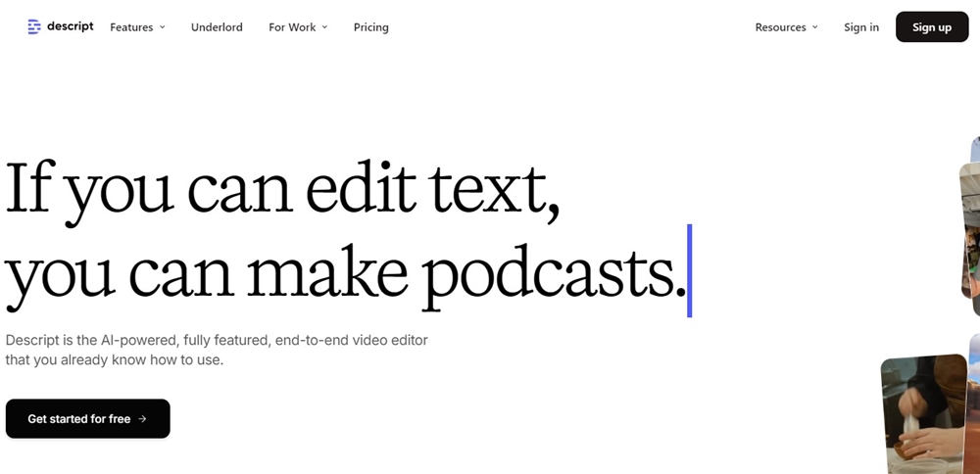The image size is (980, 474).
Task: Expand the Features chevron arrow
Action: [x=163, y=27]
